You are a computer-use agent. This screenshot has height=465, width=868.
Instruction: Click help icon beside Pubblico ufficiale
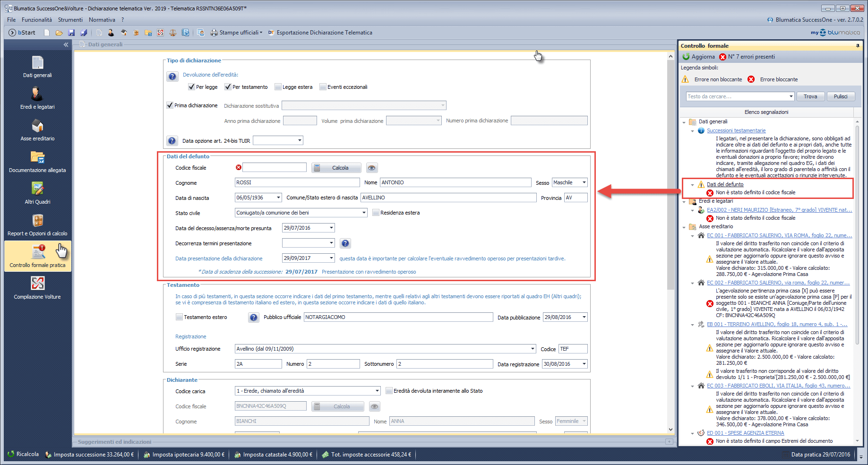coord(254,318)
